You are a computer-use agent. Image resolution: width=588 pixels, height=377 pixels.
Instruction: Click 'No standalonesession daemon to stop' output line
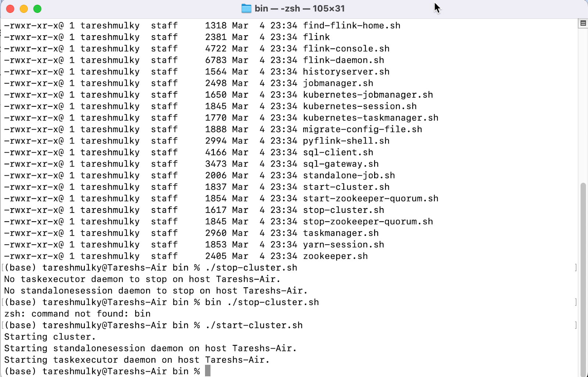(156, 291)
